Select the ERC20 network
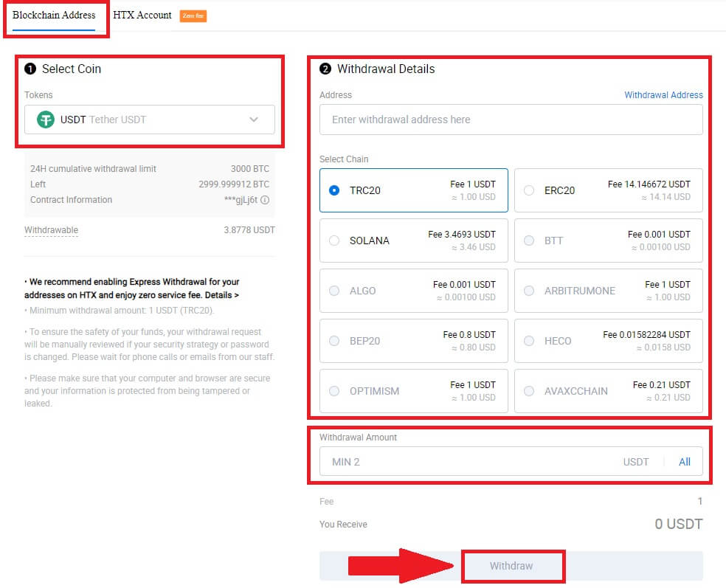Image resolution: width=726 pixels, height=588 pixels. click(529, 190)
